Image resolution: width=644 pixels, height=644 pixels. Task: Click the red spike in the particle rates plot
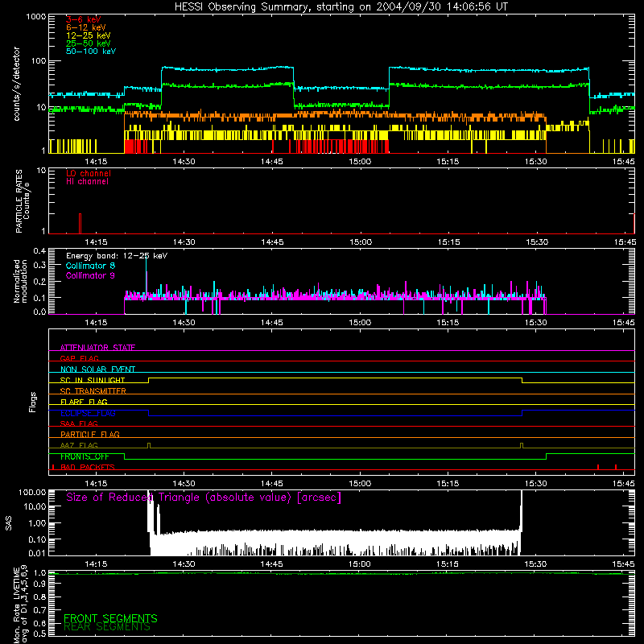[x=80, y=224]
